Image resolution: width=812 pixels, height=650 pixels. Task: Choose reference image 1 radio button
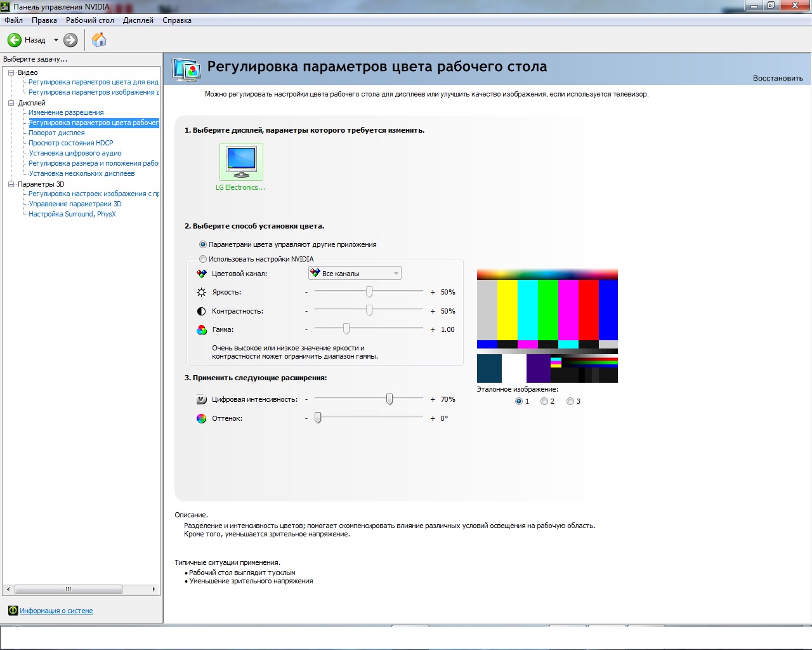tap(519, 401)
